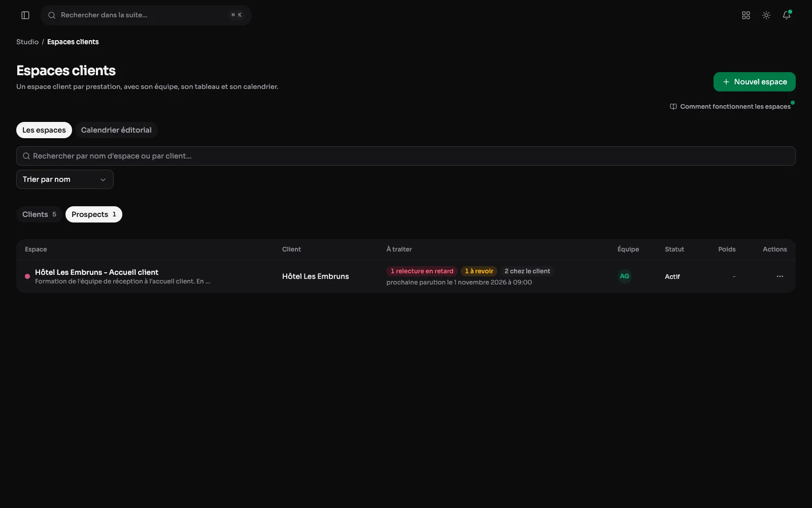The width and height of the screenshot is (812, 508).
Task: Open the Trier par nom dropdown
Action: click(x=65, y=179)
